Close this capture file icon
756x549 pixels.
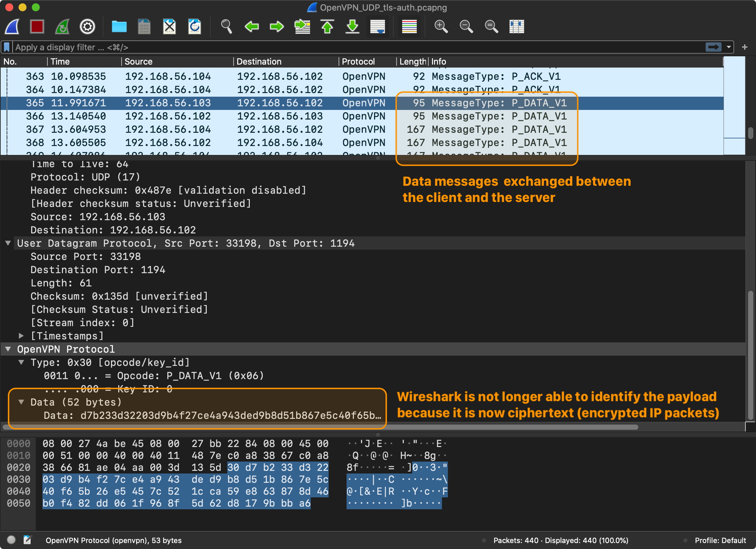pos(169,26)
